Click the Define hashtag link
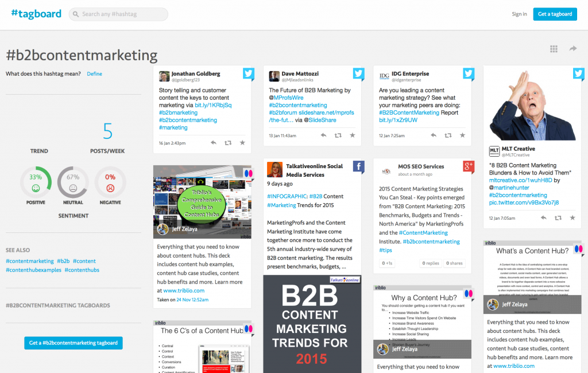The height and width of the screenshot is (373, 588). coord(94,74)
